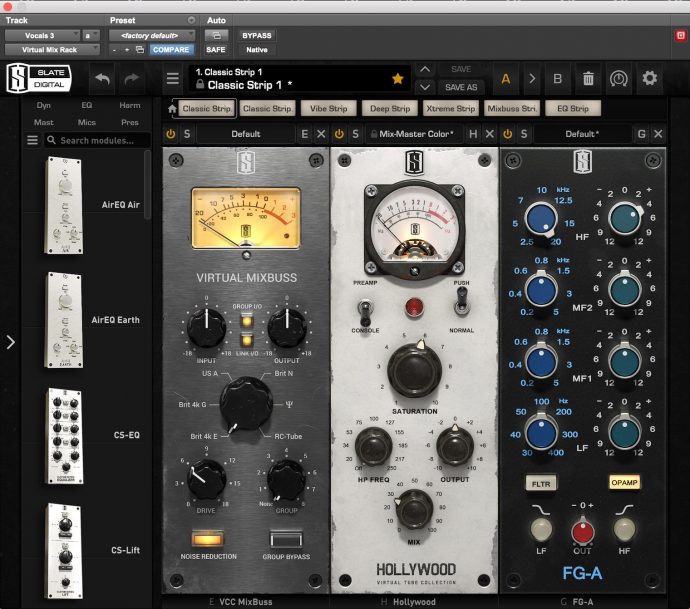690x609 pixels.
Task: Step to next preset with down chevron
Action: [425, 87]
